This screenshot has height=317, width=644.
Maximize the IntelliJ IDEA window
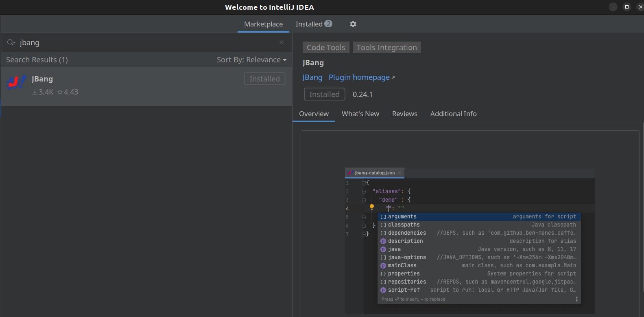[x=627, y=7]
